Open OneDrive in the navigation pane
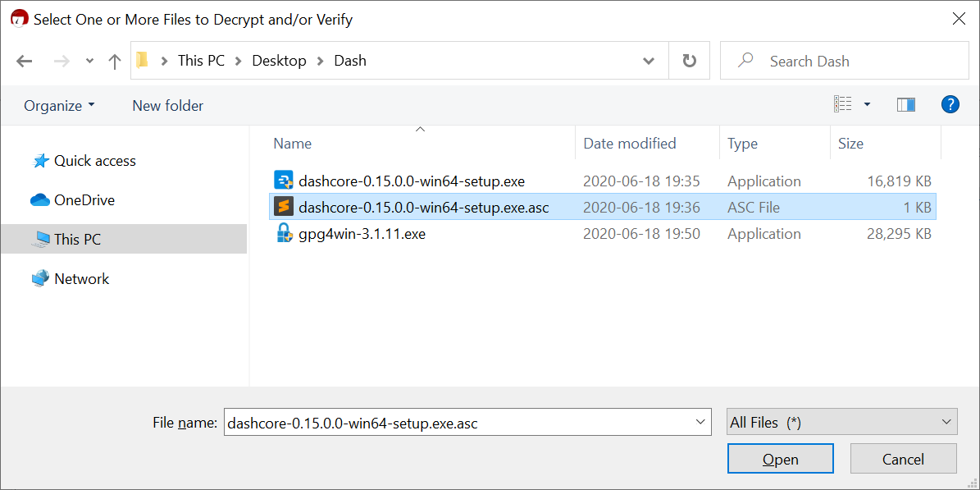The width and height of the screenshot is (980, 490). click(84, 200)
